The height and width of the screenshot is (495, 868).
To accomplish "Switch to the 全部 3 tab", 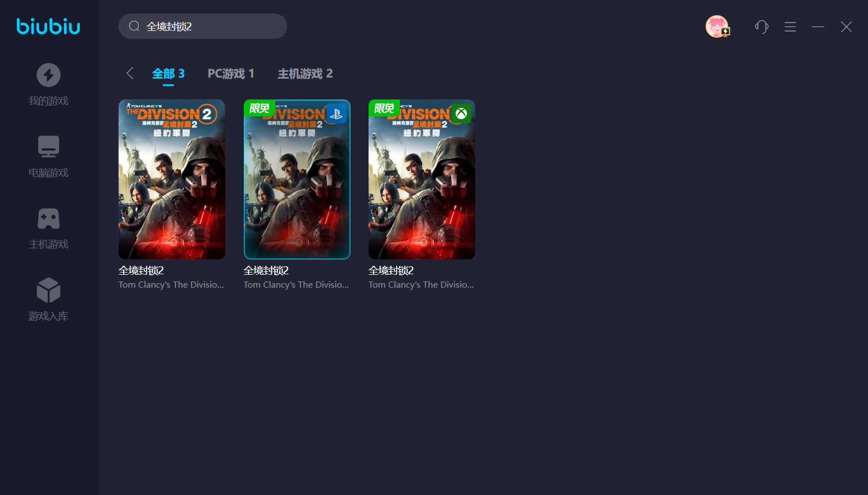I will pyautogui.click(x=168, y=74).
